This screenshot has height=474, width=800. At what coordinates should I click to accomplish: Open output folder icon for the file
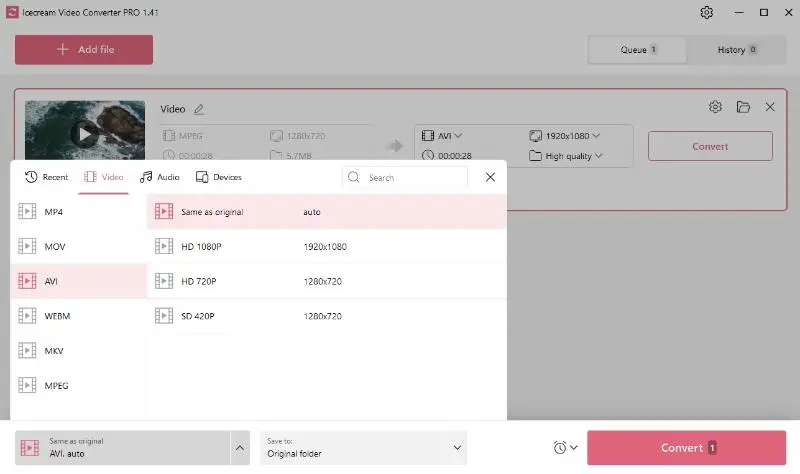coord(743,107)
